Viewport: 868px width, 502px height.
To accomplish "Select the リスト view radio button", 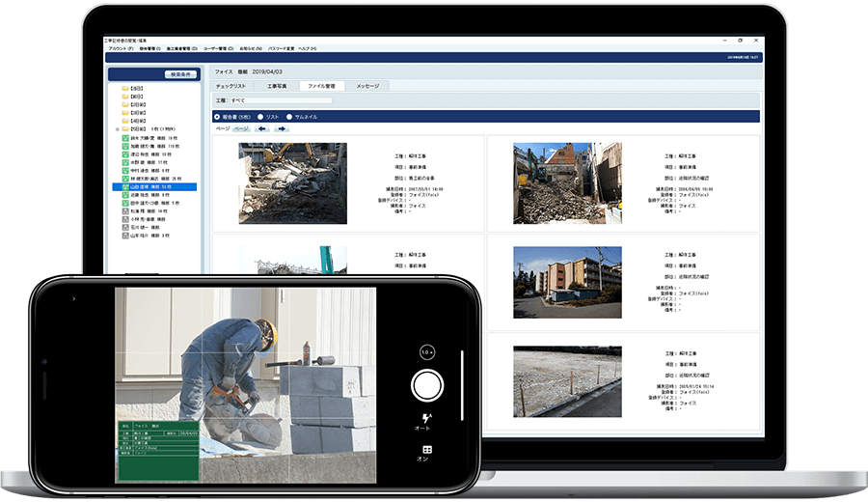I will pos(259,116).
